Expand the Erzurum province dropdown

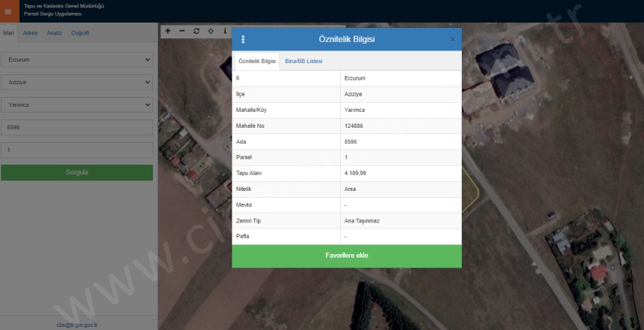tap(77, 59)
